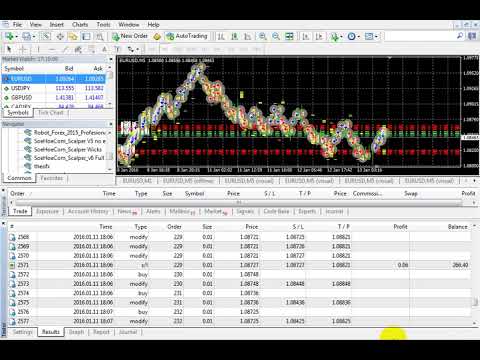
Task: Click the New Chart toolbar icon
Action: pyautogui.click(x=9, y=36)
